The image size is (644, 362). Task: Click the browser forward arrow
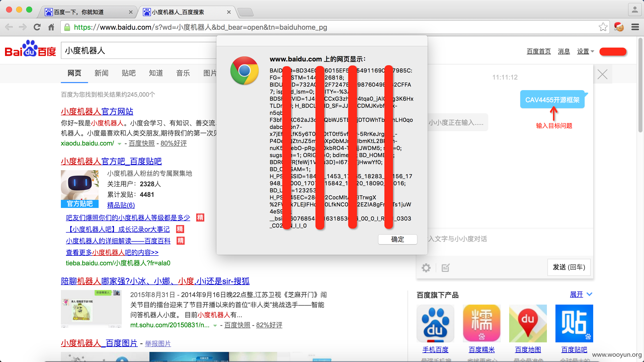pyautogui.click(x=23, y=27)
